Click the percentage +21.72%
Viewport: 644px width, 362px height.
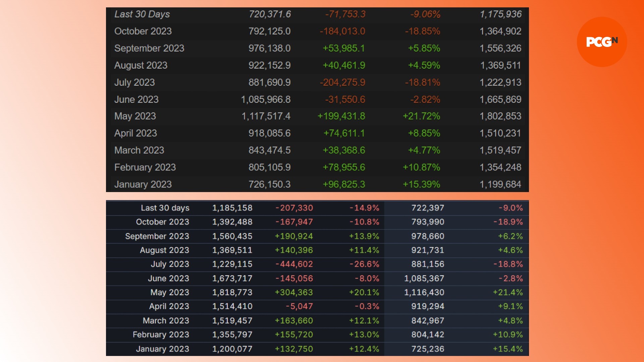point(421,116)
